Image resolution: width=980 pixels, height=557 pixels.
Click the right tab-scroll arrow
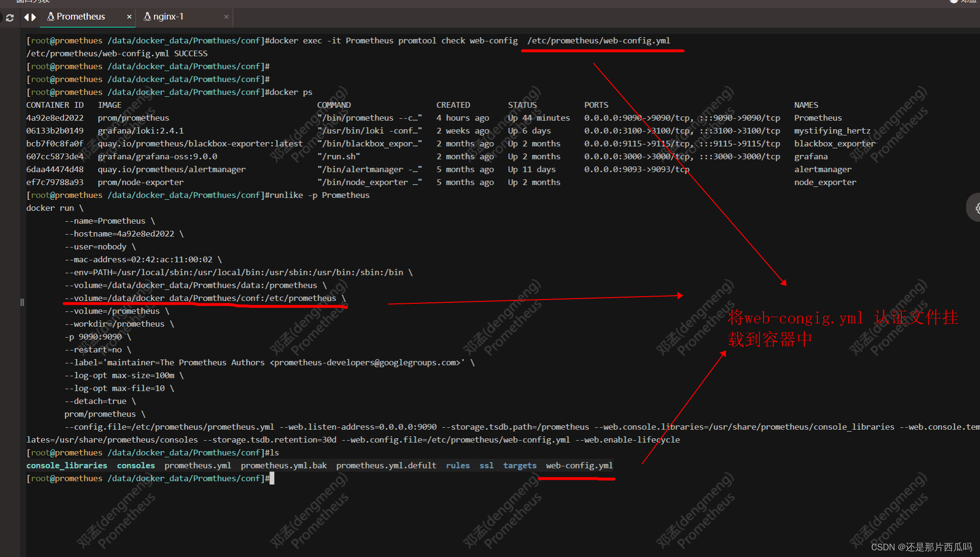point(34,17)
